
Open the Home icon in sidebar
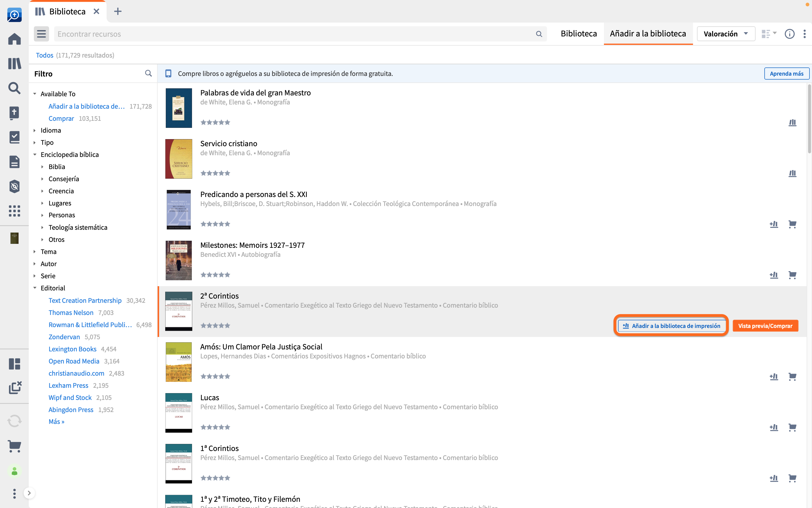(14, 39)
